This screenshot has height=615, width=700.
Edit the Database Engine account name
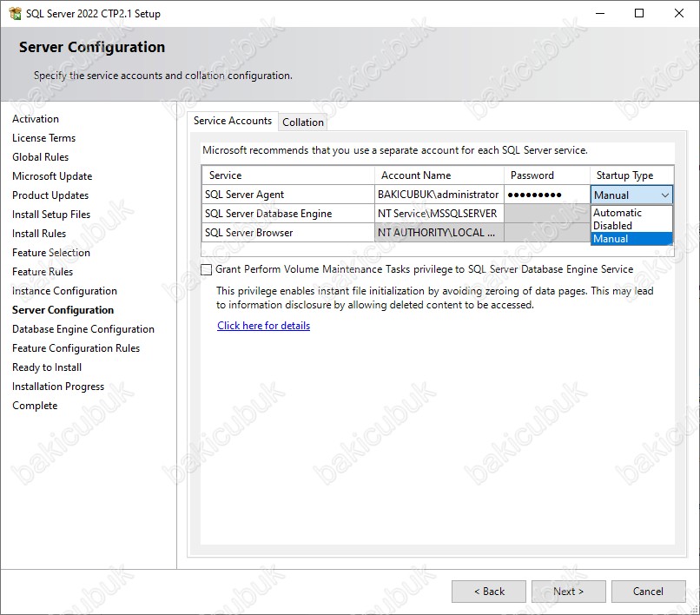(439, 214)
